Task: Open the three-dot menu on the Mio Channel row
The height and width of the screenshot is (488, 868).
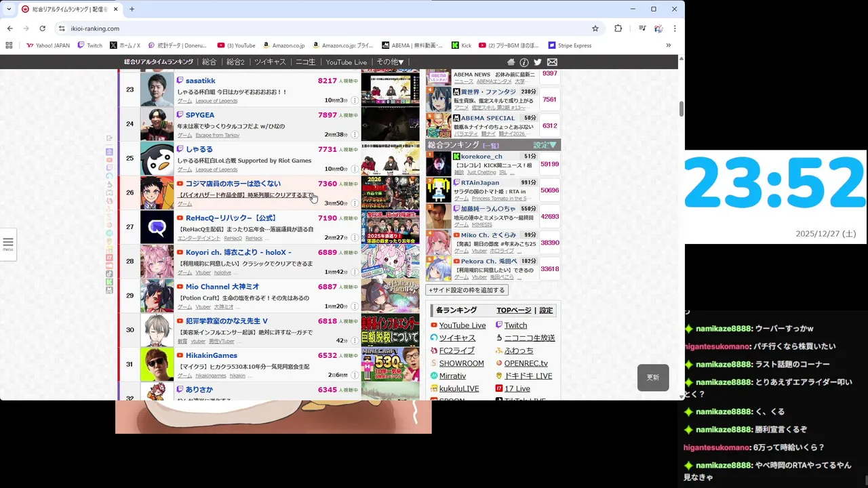Action: (355, 306)
